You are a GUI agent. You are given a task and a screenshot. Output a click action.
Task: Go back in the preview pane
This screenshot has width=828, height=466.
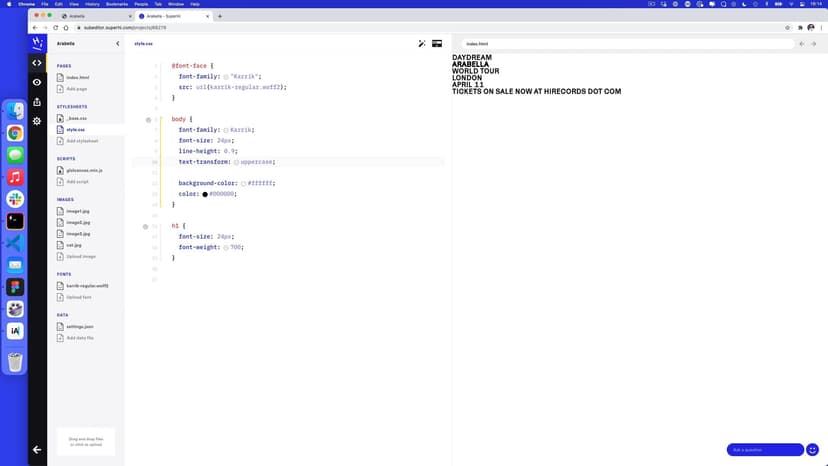click(802, 44)
